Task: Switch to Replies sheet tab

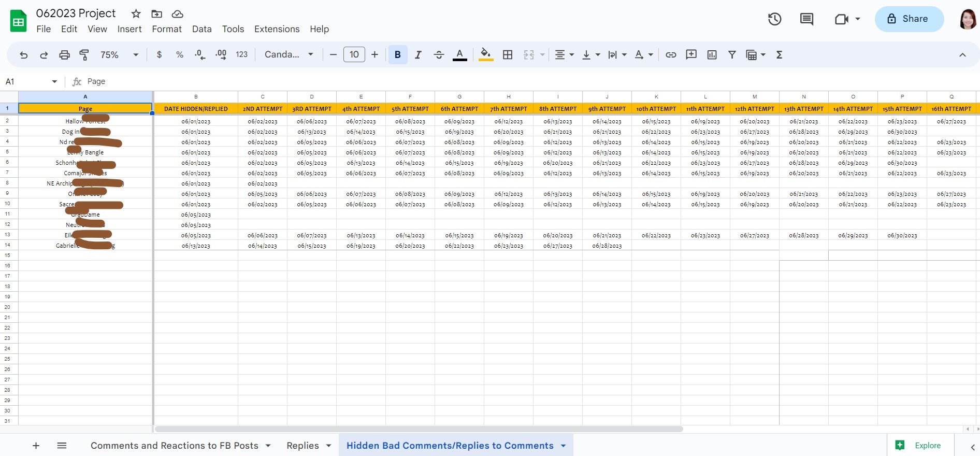Action: click(302, 446)
